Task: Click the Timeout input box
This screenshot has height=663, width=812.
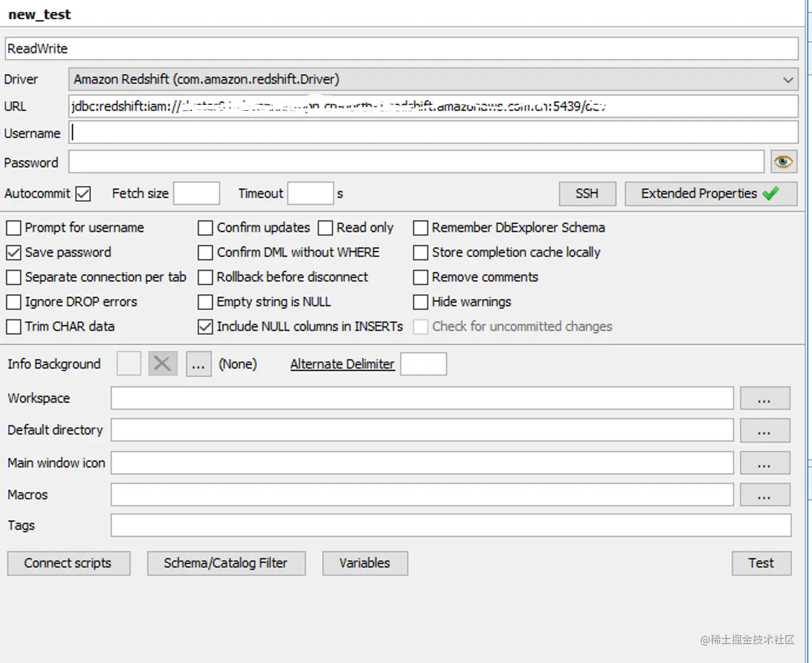Action: tap(311, 194)
